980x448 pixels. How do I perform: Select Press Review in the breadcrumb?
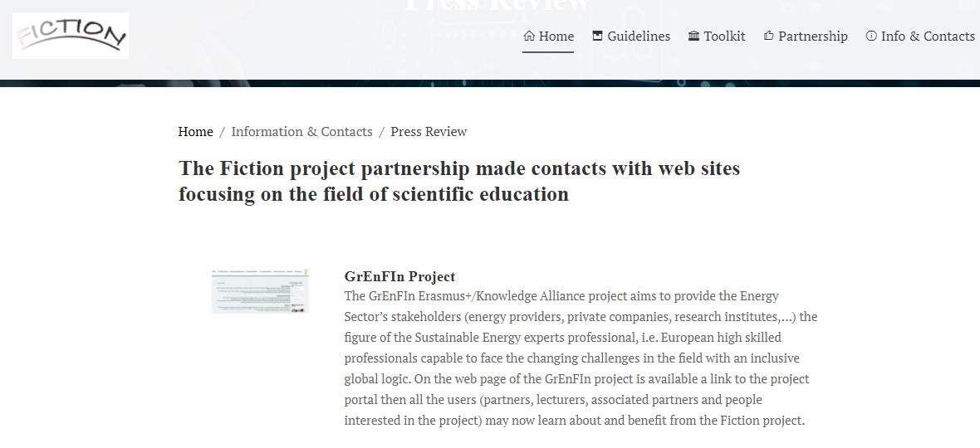coord(429,132)
